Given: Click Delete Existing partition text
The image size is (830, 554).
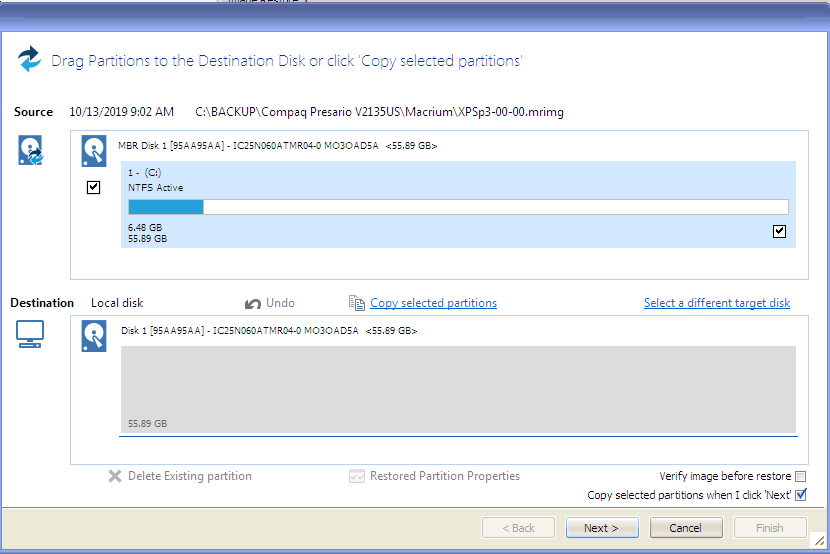Looking at the screenshot, I should (x=190, y=476).
